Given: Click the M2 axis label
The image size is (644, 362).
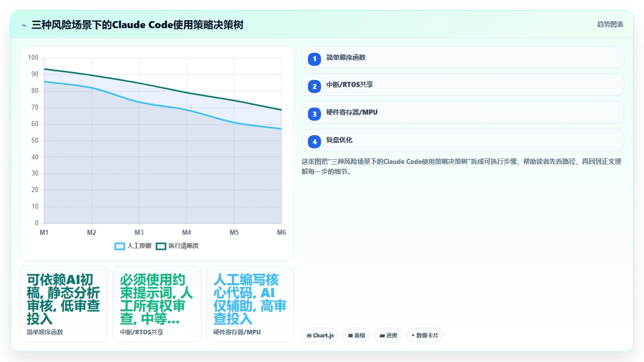Looking at the screenshot, I should tap(92, 232).
